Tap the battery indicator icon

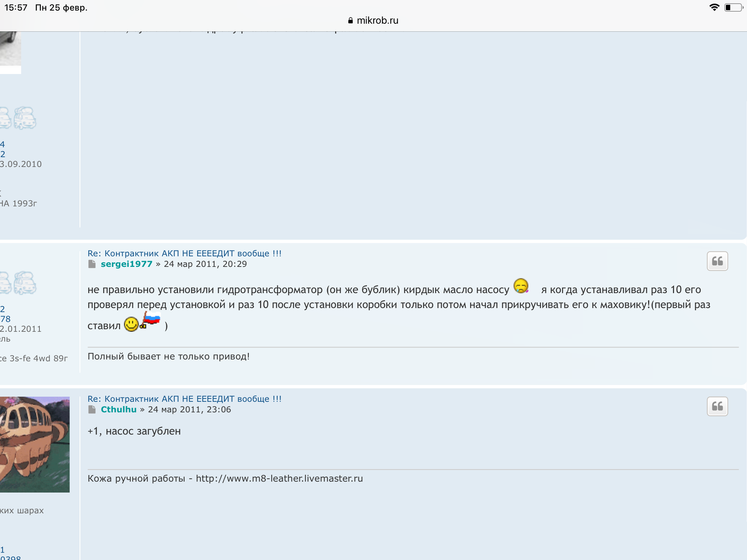(x=733, y=8)
